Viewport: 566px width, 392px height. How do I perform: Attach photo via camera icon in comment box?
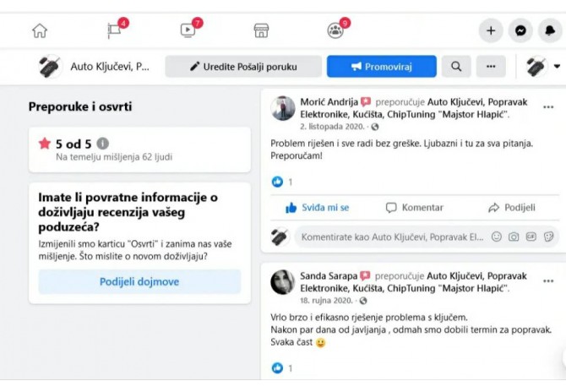click(514, 237)
